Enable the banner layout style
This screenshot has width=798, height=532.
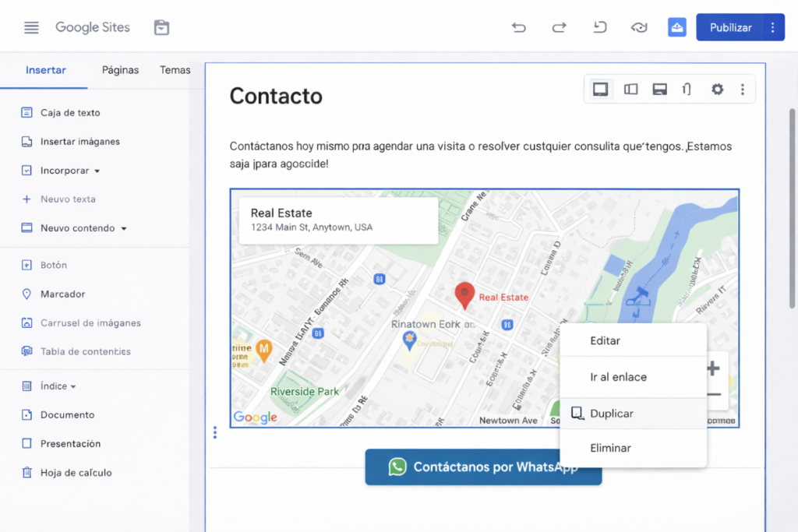point(659,89)
